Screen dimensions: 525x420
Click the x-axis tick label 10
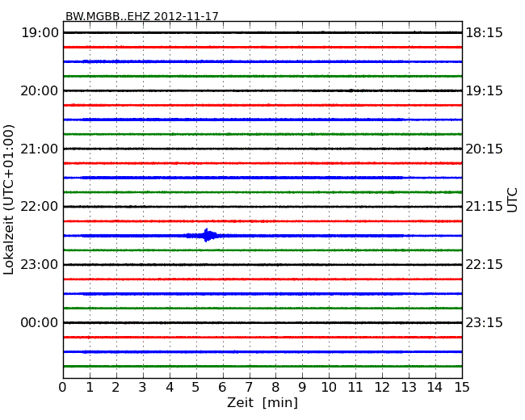[x=329, y=387]
